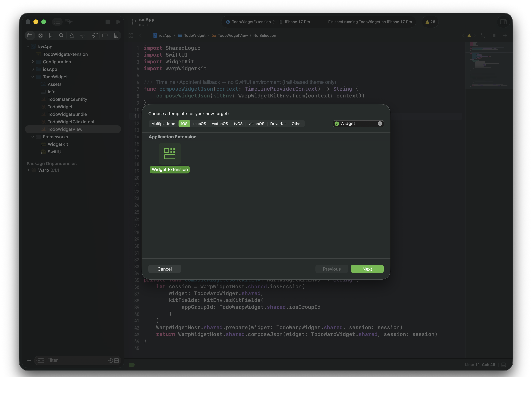532x396 pixels.
Task: Click the code minimap
Action: pyautogui.click(x=489, y=65)
